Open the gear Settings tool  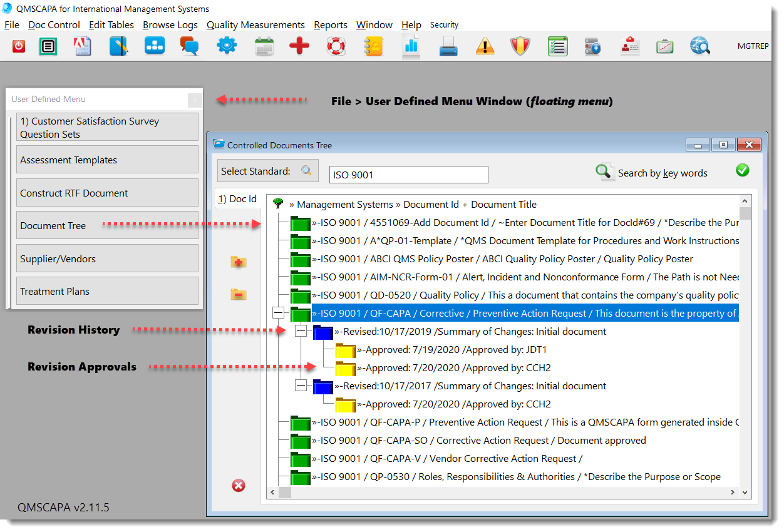click(227, 45)
